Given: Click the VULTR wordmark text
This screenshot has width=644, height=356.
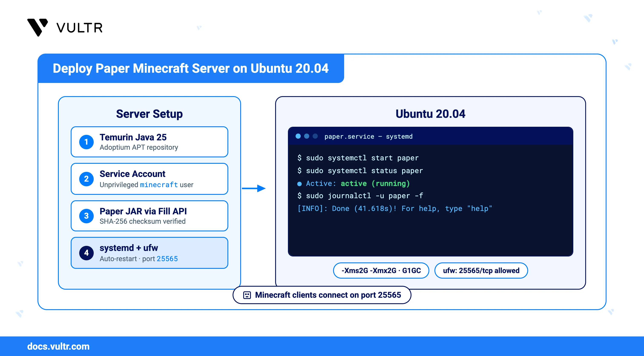Looking at the screenshot, I should [x=79, y=28].
